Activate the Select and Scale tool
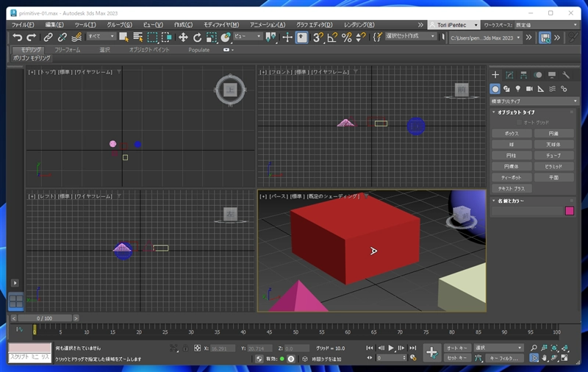588x372 pixels. 212,37
